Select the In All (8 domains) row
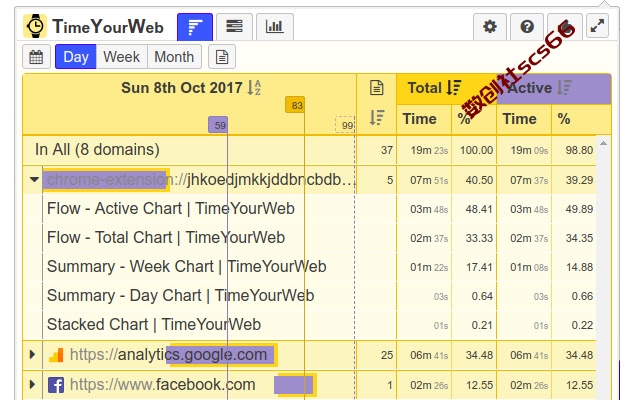The image size is (640, 400). coord(309,150)
